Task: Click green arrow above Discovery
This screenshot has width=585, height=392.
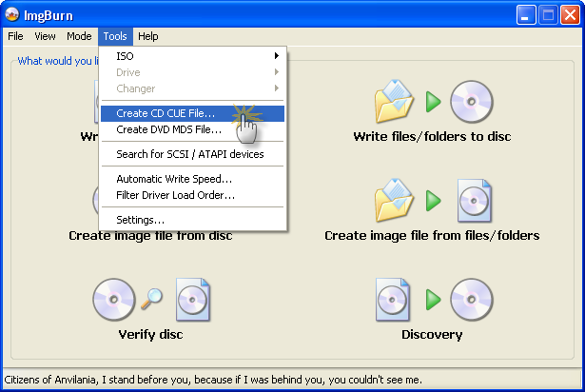Action: point(433,300)
